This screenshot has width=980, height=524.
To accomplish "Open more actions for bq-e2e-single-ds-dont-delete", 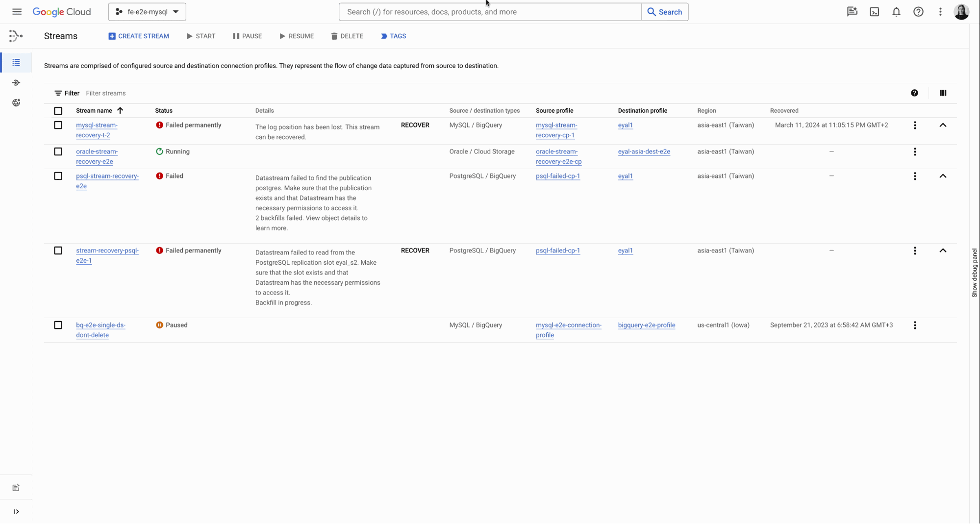I will (915, 325).
